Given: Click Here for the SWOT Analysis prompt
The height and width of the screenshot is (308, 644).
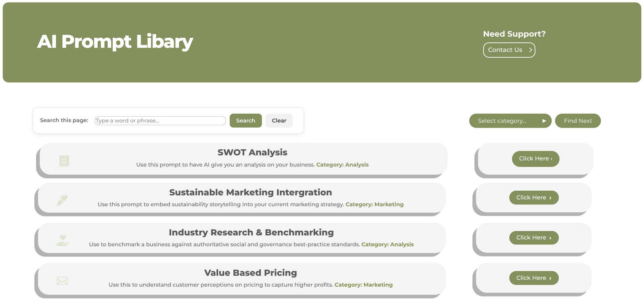Looking at the screenshot, I should click(x=535, y=159).
